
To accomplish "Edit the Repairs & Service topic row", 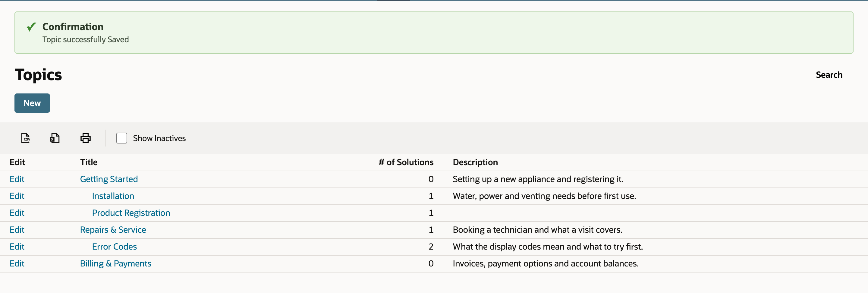I will [x=17, y=230].
